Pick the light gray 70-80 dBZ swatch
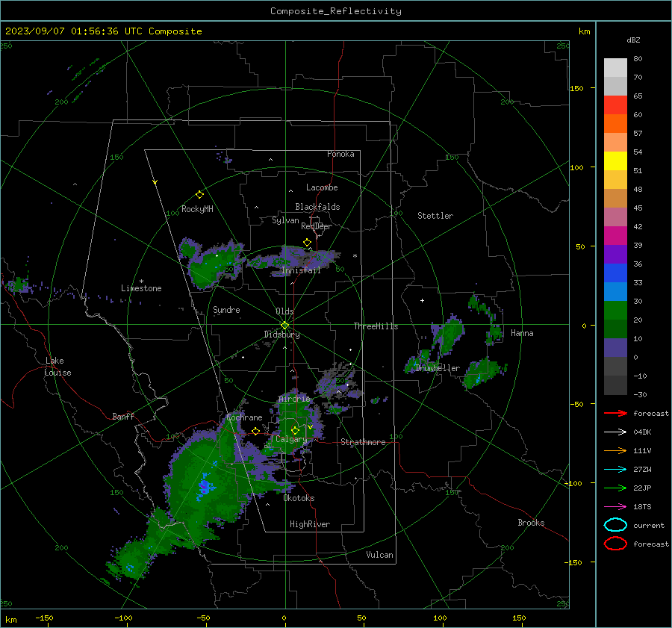 coord(615,68)
